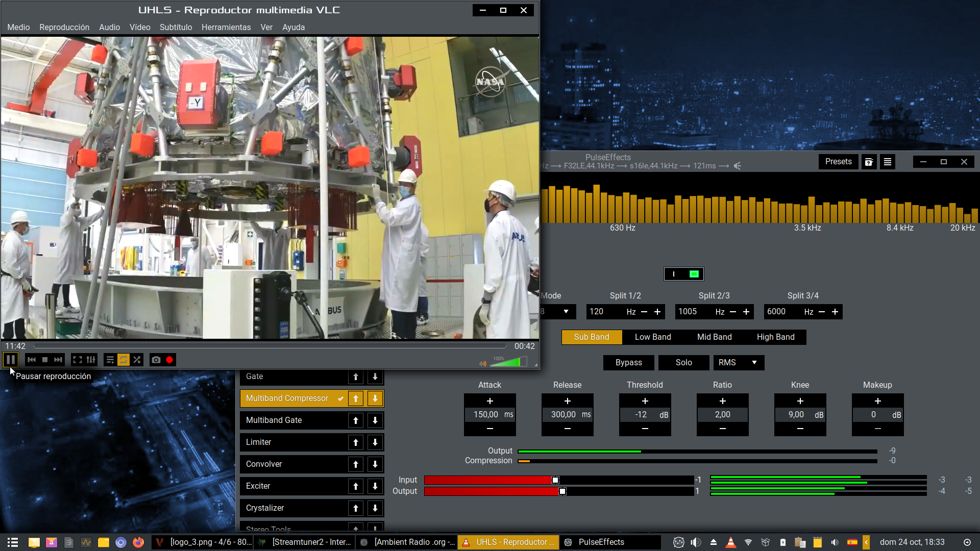Image resolution: width=980 pixels, height=551 pixels.
Task: Toggle the Bypass button
Action: pos(629,363)
